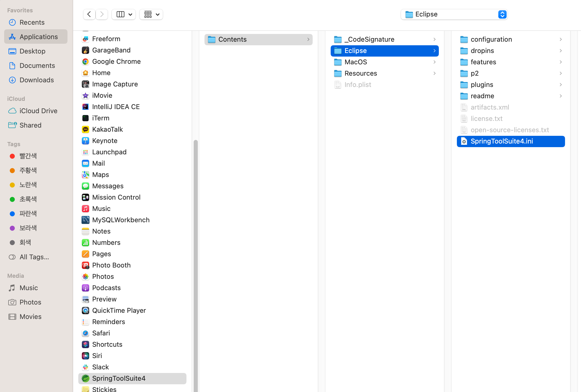Select the SpringToolSuite4 app icon
The image size is (581, 392).
pyautogui.click(x=86, y=378)
